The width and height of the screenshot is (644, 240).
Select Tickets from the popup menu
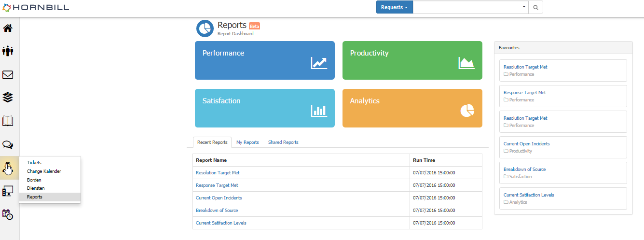tap(34, 163)
